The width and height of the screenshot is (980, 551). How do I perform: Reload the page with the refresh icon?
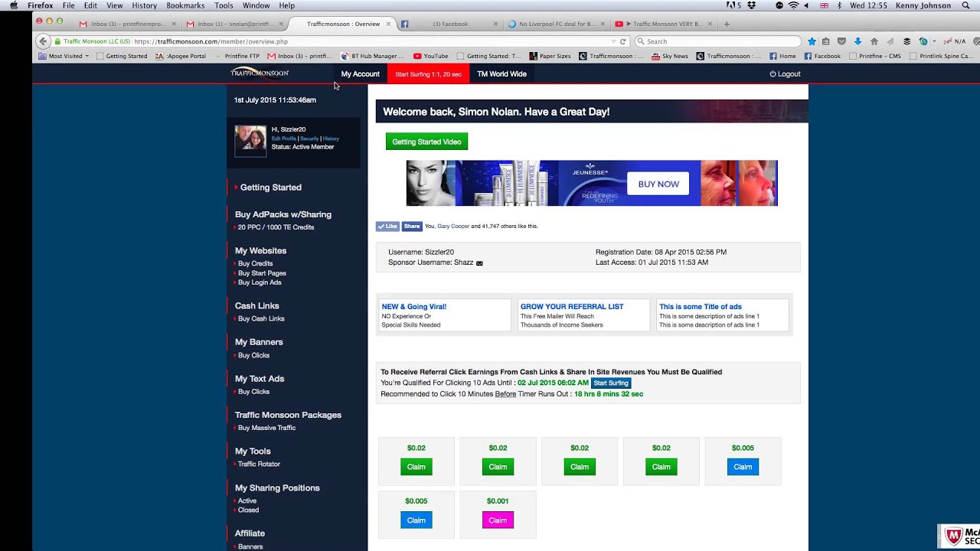tap(623, 41)
